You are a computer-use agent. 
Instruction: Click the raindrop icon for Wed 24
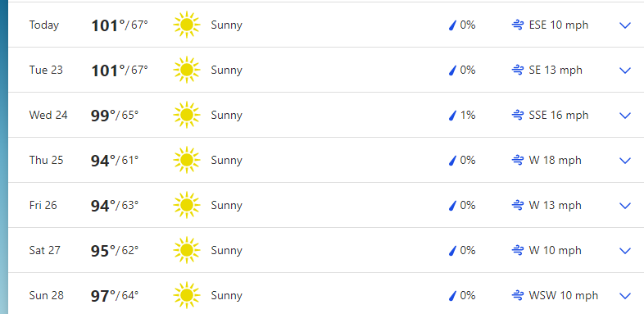(x=452, y=116)
